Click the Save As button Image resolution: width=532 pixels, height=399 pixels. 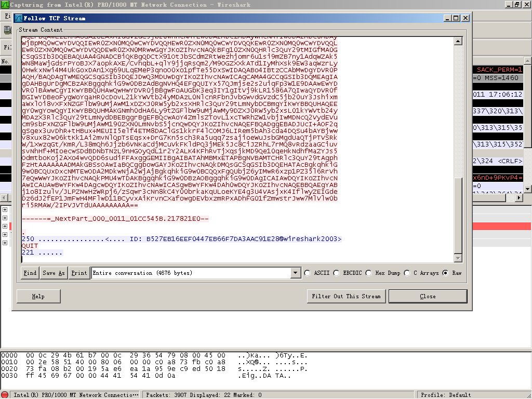pyautogui.click(x=54, y=273)
